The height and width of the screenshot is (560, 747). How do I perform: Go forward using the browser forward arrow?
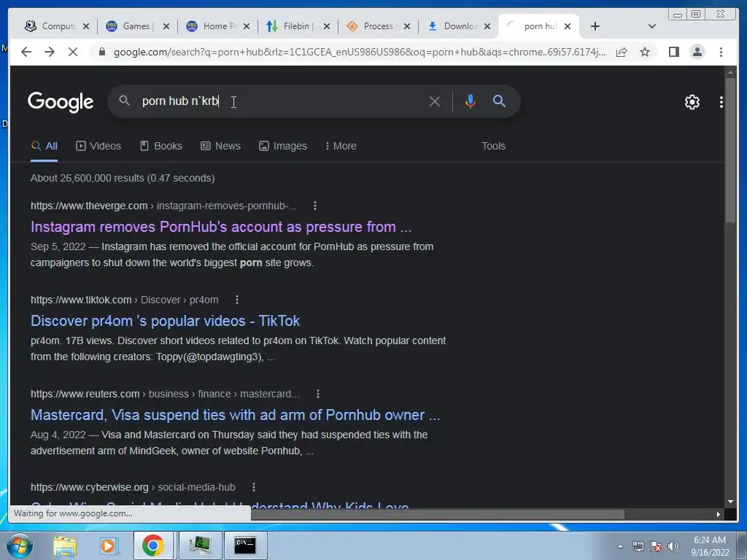coord(50,52)
